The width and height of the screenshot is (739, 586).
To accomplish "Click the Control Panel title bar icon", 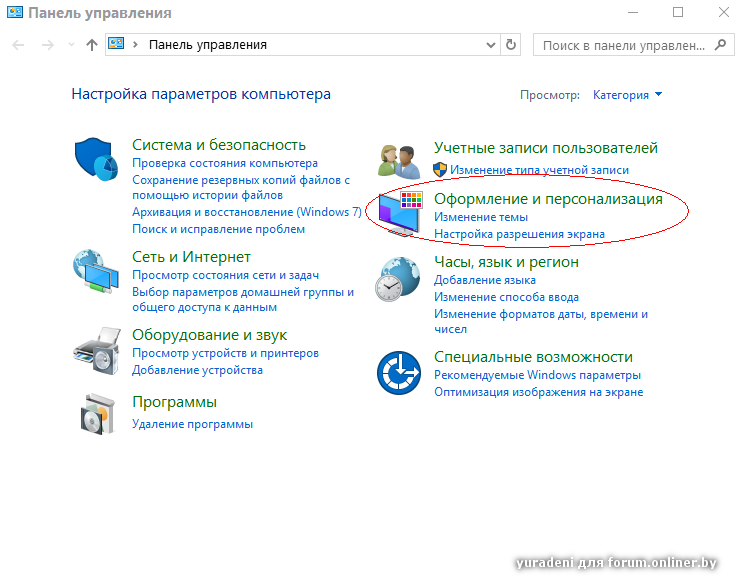I will click(x=15, y=12).
